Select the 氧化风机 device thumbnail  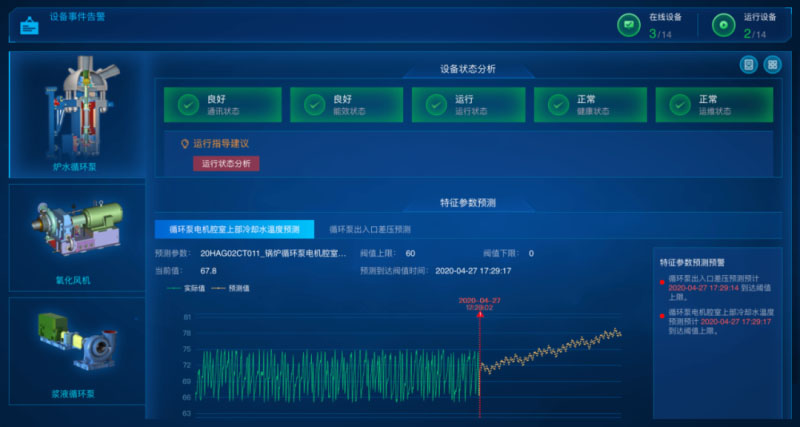(78, 238)
